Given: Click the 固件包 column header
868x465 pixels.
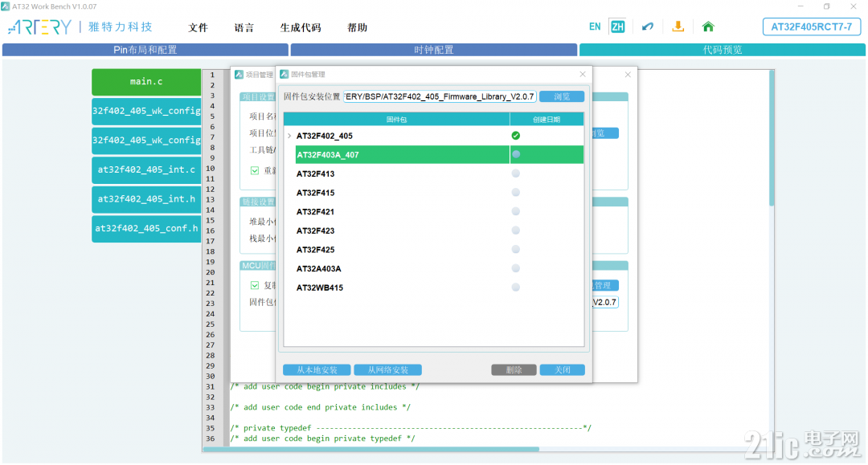Looking at the screenshot, I should pyautogui.click(x=396, y=120).
